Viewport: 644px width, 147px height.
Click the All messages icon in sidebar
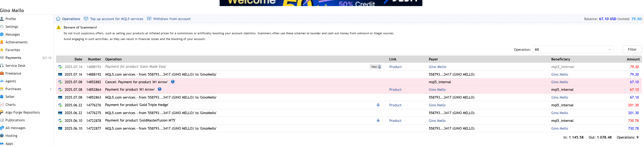2,128
